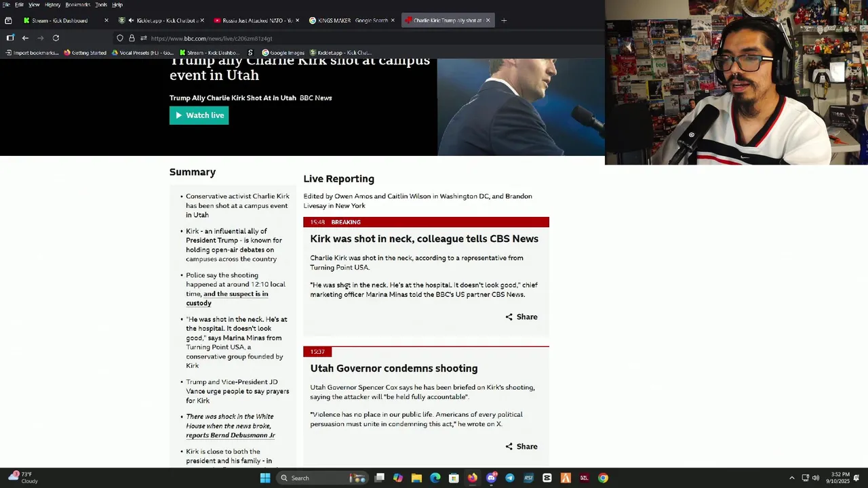Click the Charlie Kirk speaker header image
This screenshot has height=488, width=868.
pyautogui.click(x=521, y=107)
